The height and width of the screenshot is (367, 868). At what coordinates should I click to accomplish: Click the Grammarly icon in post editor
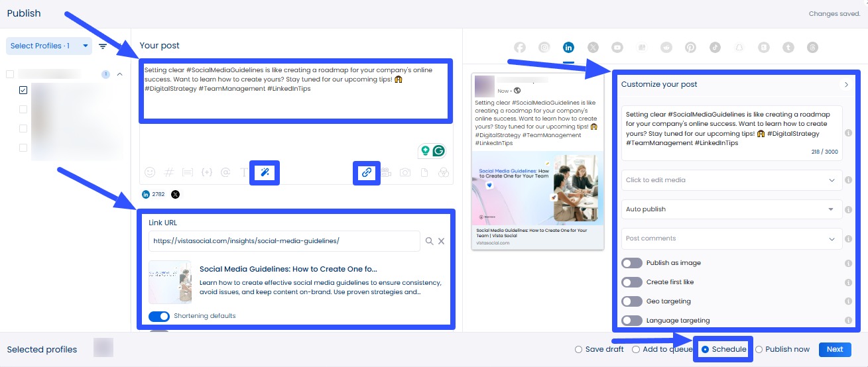438,151
